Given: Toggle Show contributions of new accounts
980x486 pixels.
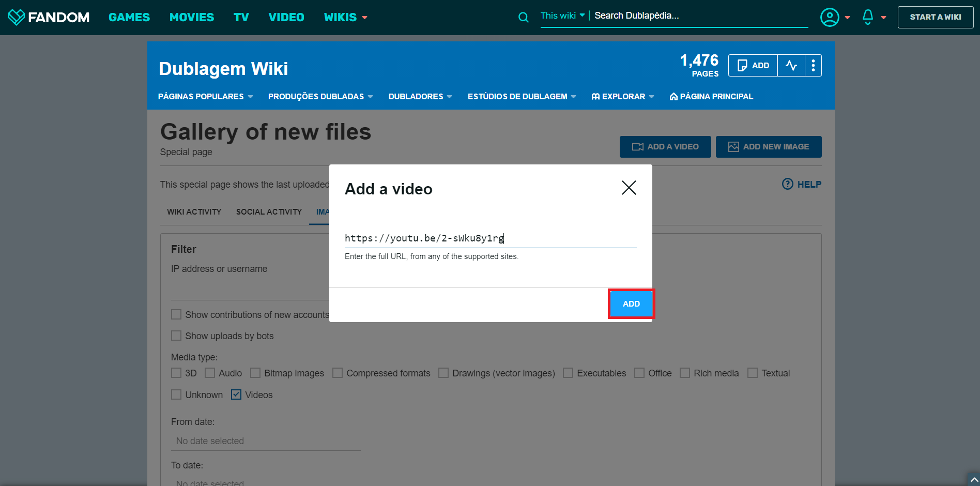Looking at the screenshot, I should (176, 314).
